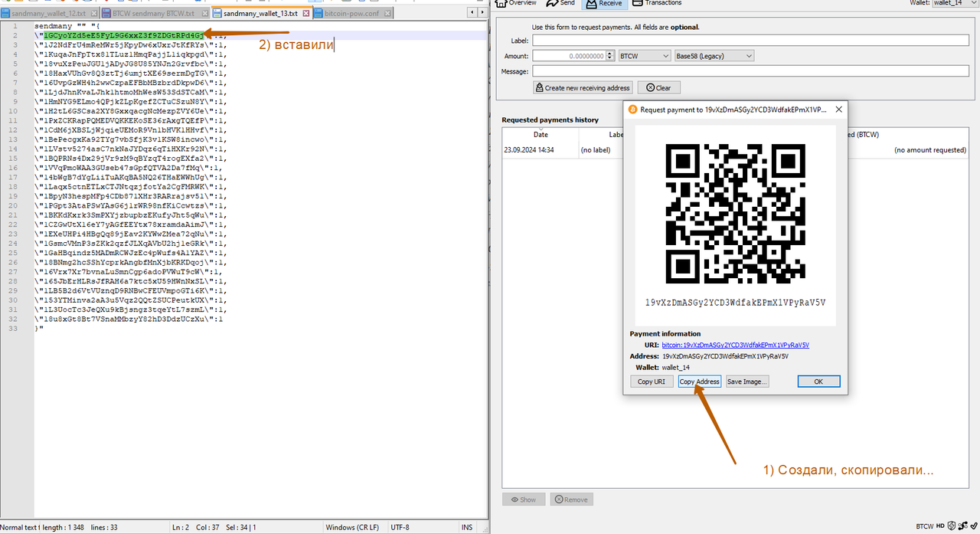The image size is (980, 534).
Task: Confirm the dialog with OK
Action: coord(818,382)
